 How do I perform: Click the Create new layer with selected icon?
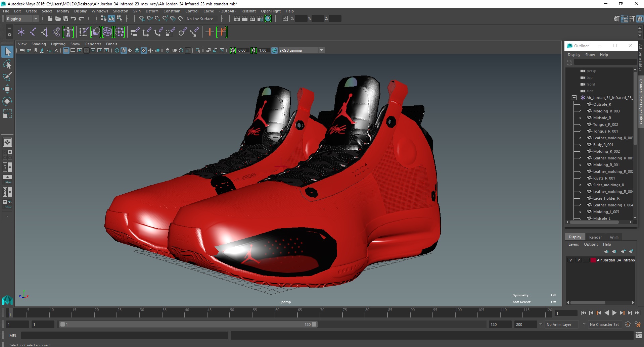tap(631, 251)
